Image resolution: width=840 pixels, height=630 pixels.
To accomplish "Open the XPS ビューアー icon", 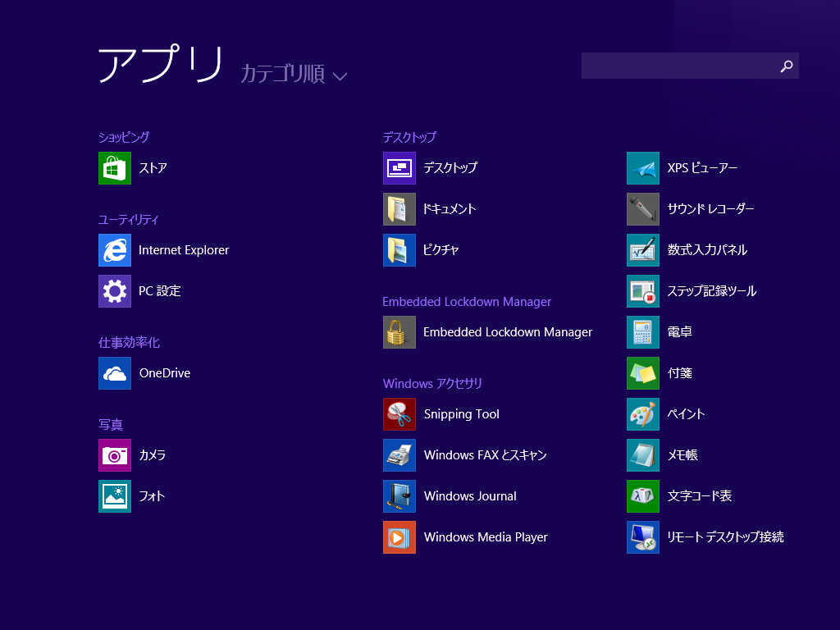I will (643, 168).
